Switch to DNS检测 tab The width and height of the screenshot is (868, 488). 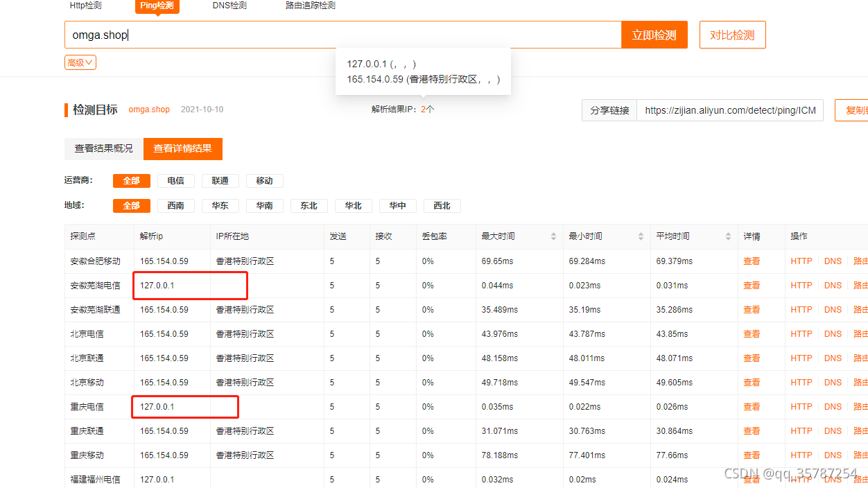[229, 6]
